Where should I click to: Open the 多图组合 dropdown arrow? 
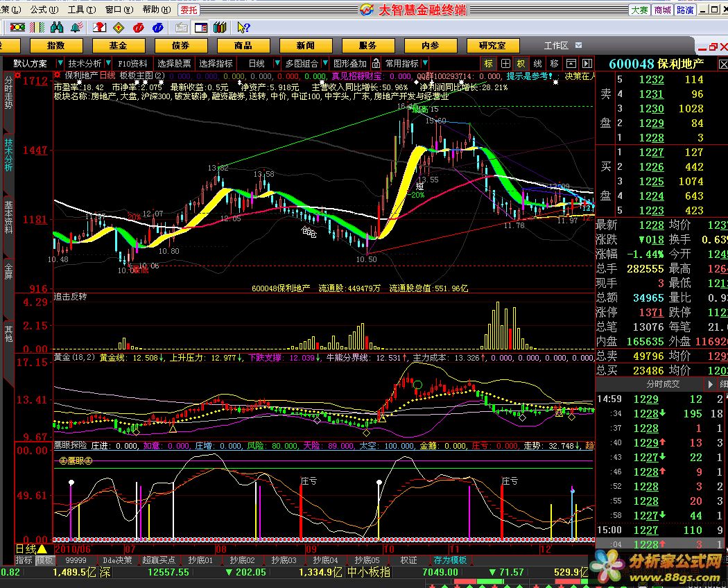point(325,62)
